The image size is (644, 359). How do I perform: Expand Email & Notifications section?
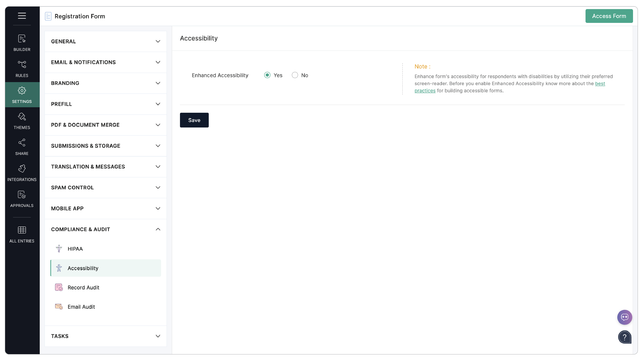point(105,62)
